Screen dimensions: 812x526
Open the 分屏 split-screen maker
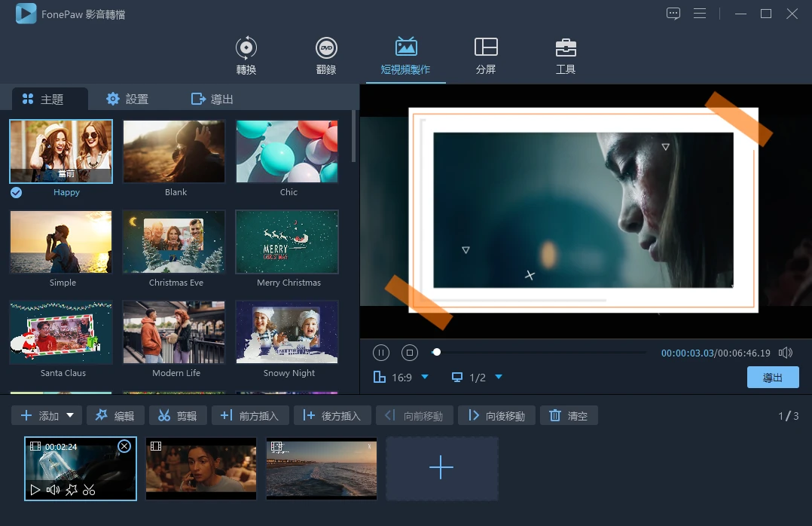[x=486, y=55]
